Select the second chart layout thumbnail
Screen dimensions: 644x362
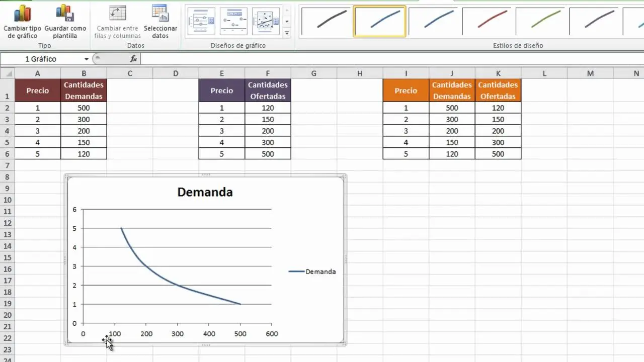pos(233,21)
